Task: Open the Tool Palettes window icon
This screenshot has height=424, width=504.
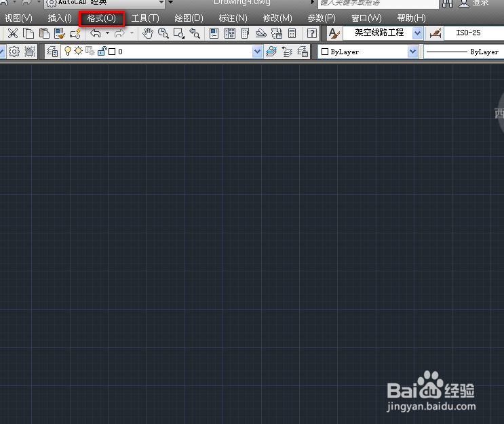Action: point(246,33)
